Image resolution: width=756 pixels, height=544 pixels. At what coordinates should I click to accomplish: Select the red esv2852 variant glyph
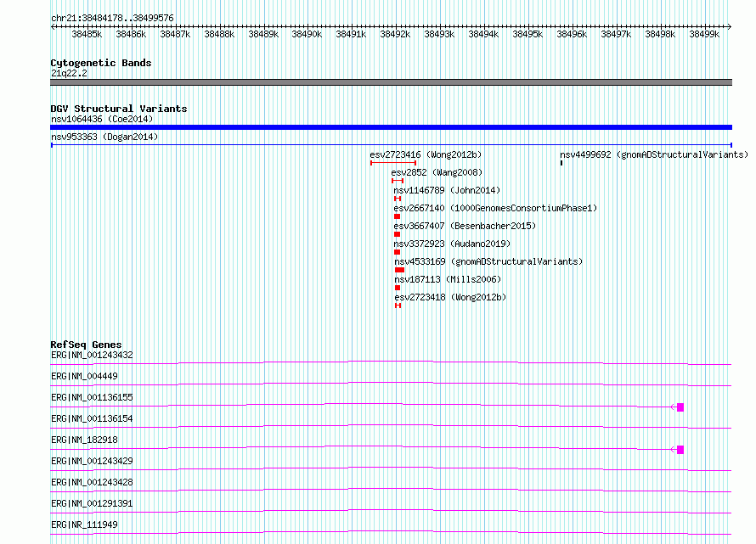point(398,181)
